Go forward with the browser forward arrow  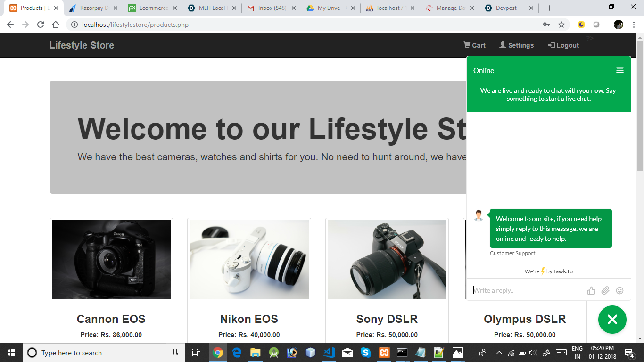point(25,25)
